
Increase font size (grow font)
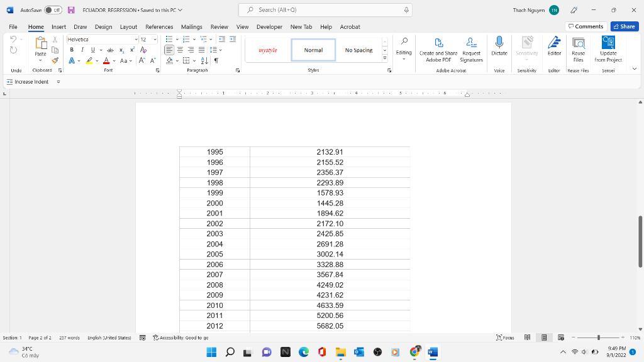click(142, 60)
